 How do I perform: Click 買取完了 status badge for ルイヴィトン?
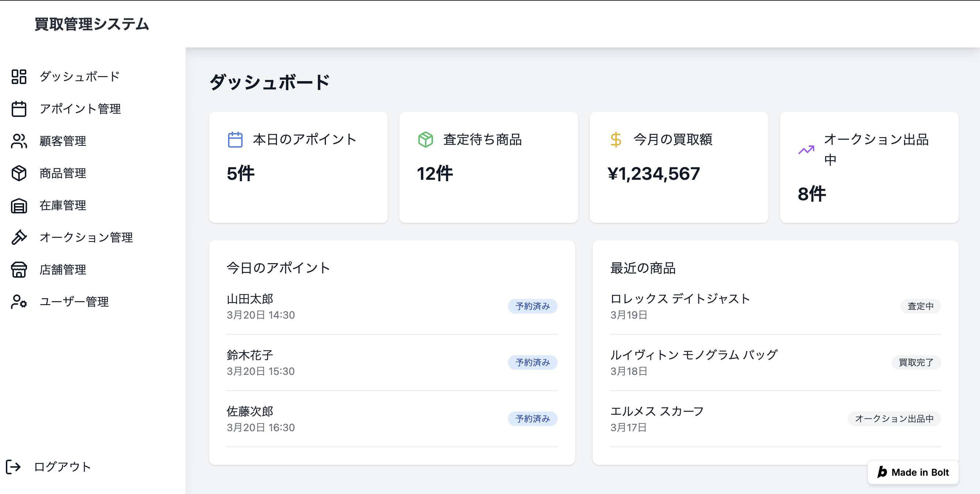click(x=916, y=362)
